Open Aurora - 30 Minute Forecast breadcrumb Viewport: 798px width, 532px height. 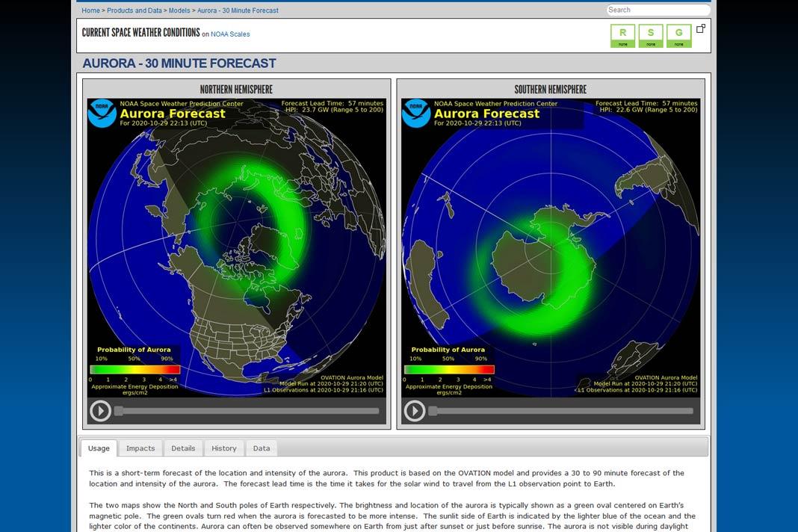coord(238,10)
